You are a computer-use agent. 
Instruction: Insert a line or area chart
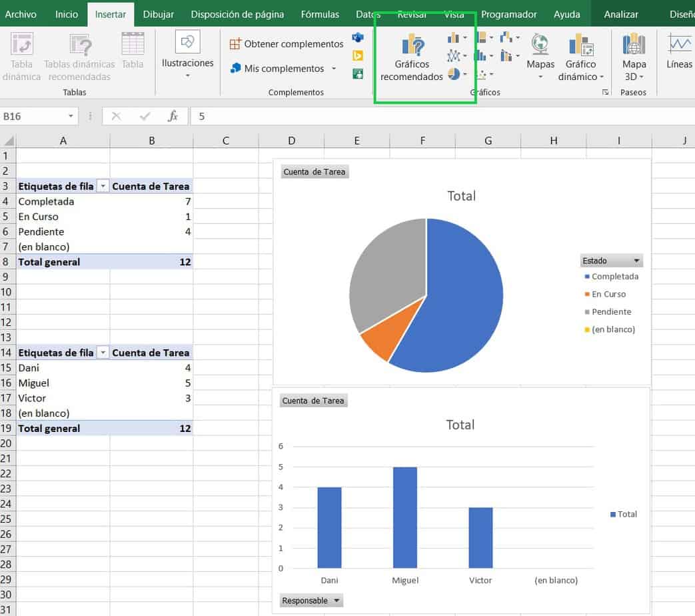point(457,56)
